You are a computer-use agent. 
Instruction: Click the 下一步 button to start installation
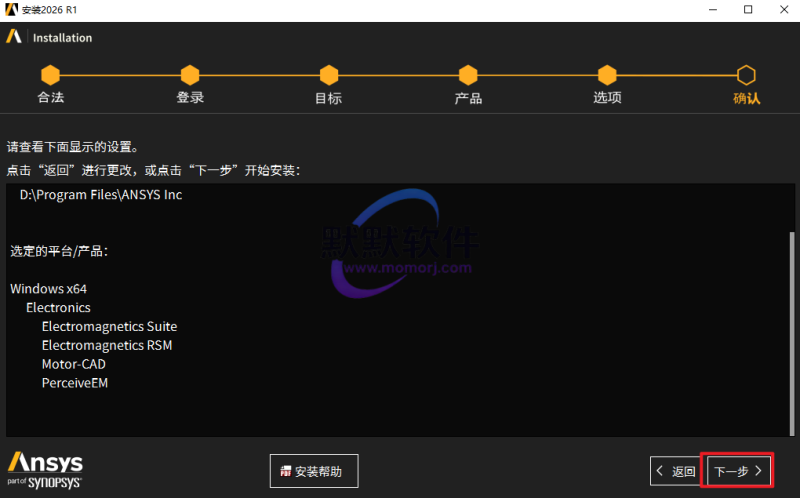737,470
